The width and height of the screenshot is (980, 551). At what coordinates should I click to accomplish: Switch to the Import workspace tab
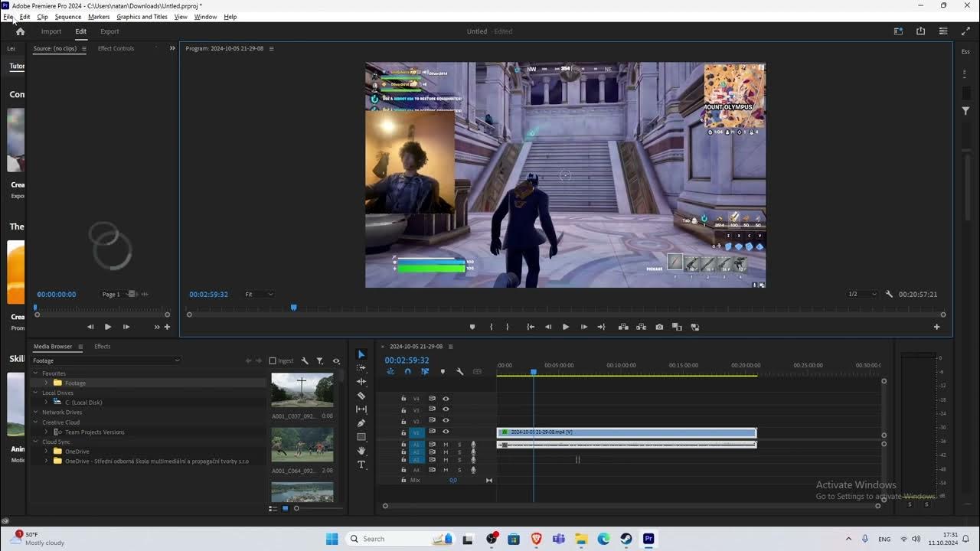pyautogui.click(x=51, y=31)
